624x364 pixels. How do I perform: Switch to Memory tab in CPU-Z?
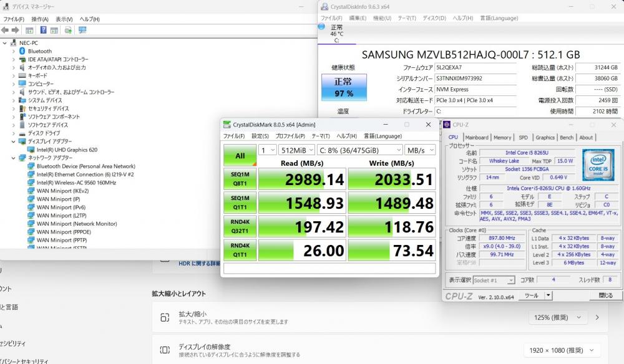point(502,138)
